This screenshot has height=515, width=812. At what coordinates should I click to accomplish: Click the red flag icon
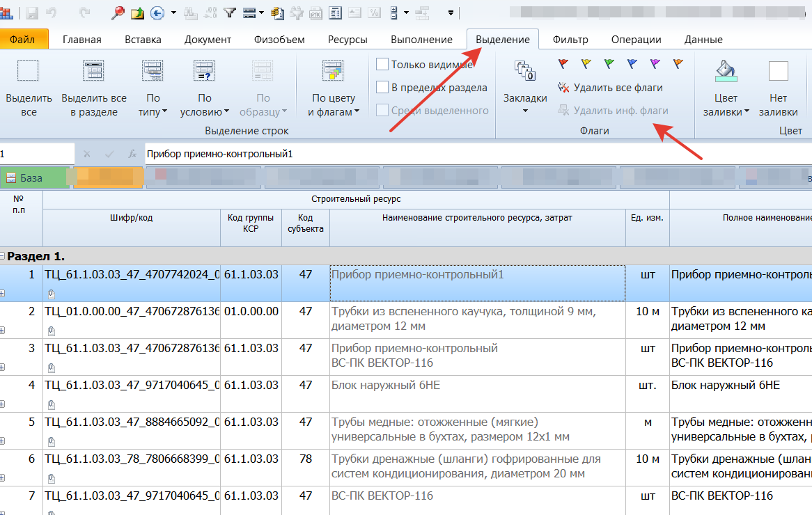click(563, 64)
